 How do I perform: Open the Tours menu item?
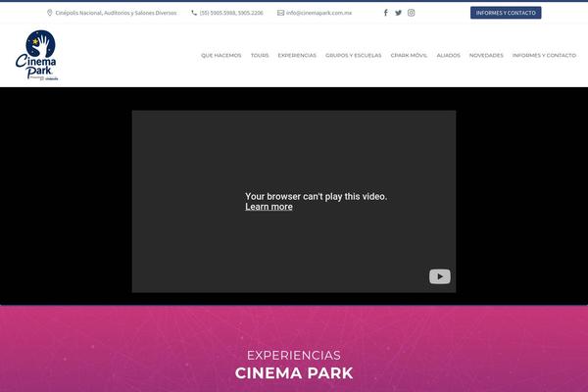click(260, 55)
